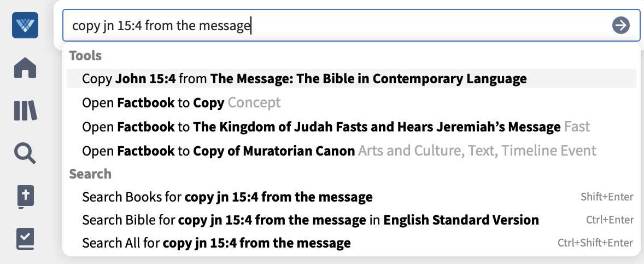644x264 pixels.
Task: Click the Shift+Enter shortcut hint
Action: pyautogui.click(x=607, y=197)
